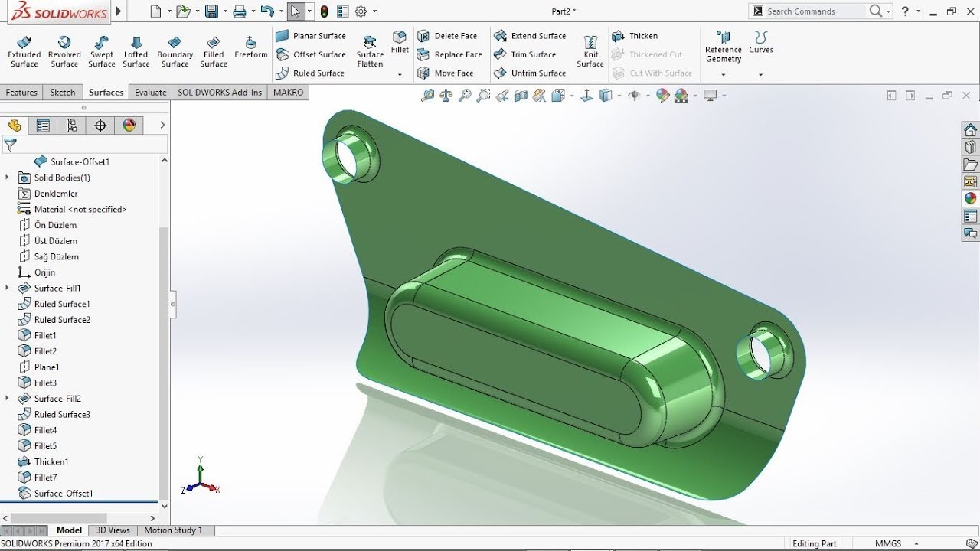
Task: Click the Zoom to Fit view icon
Action: click(428, 96)
